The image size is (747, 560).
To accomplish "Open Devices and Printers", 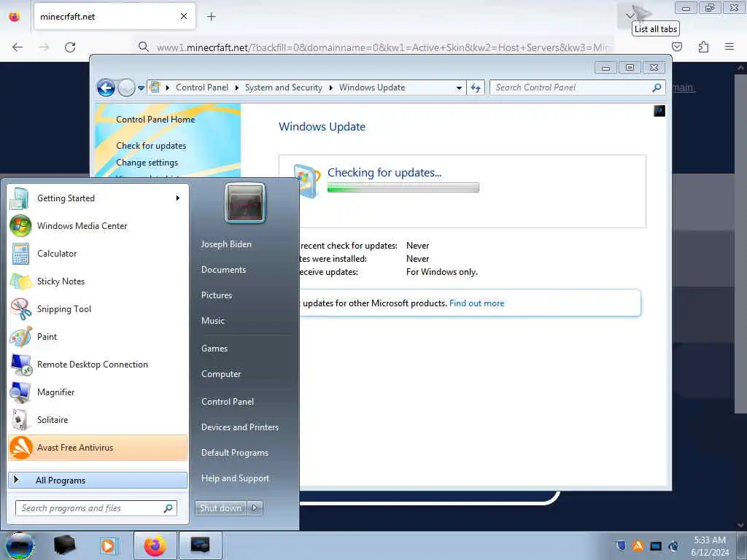I will point(240,427).
